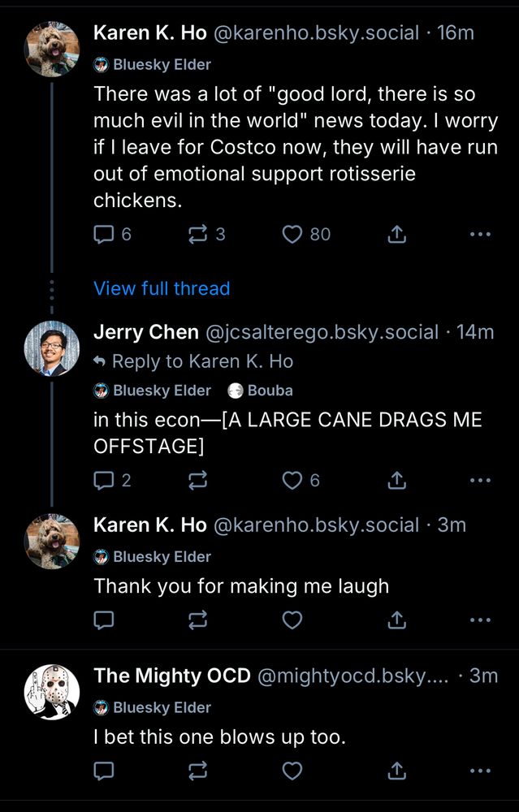The height and width of the screenshot is (812, 519).
Task: Repost Karen K. Ho's Costco post
Action: click(197, 234)
